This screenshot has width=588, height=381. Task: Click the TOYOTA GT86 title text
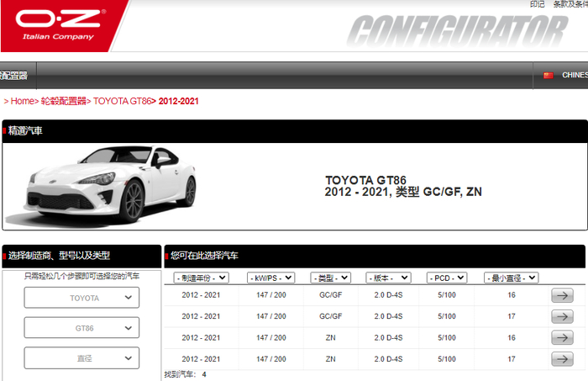click(x=365, y=180)
